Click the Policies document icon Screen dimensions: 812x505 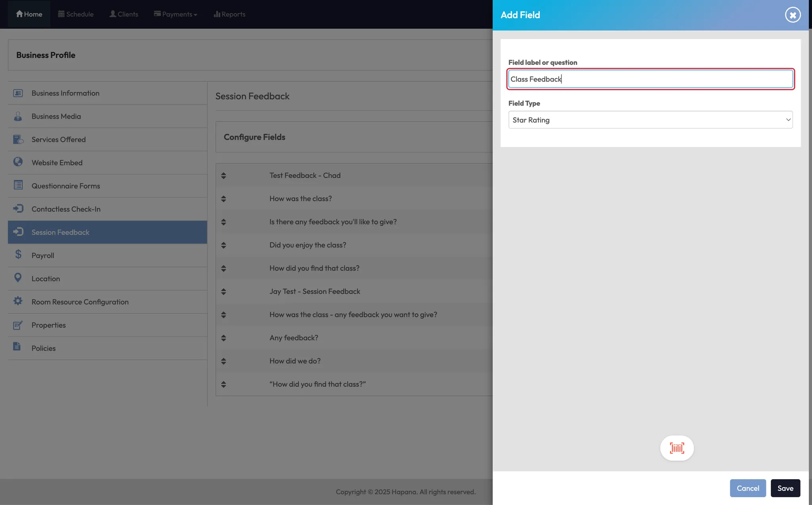click(17, 347)
